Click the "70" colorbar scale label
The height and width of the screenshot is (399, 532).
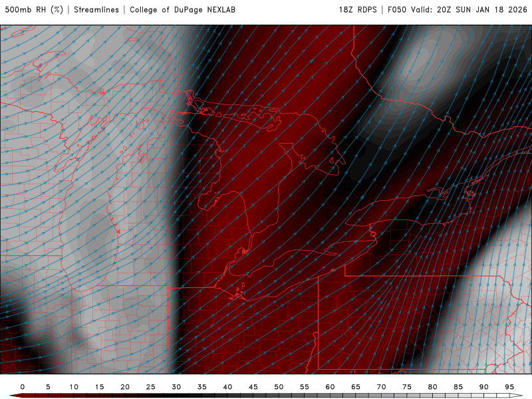click(x=381, y=387)
